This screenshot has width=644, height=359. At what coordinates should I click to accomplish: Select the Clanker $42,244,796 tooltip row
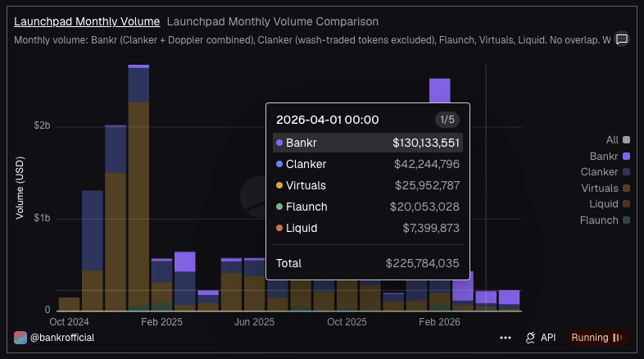pos(368,164)
